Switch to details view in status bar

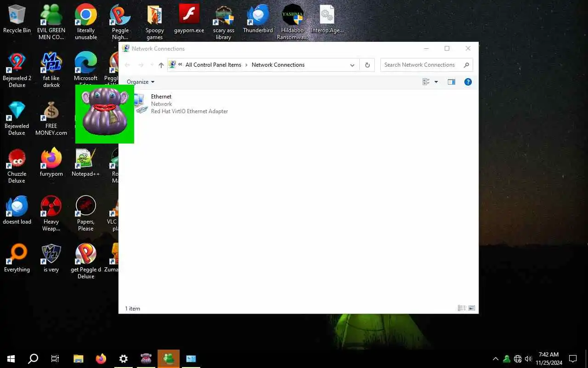click(x=462, y=308)
